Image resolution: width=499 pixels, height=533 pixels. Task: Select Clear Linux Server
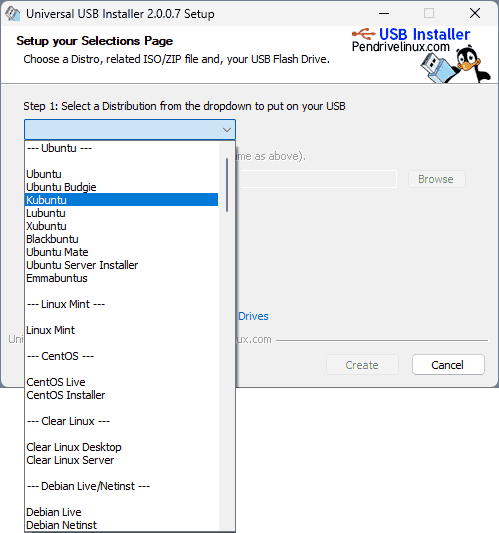point(121,460)
